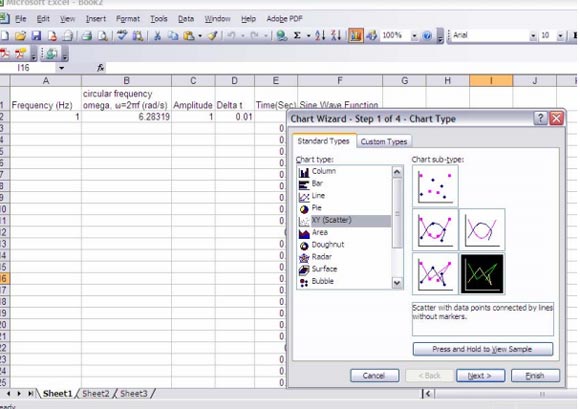Open the Insert menu
Screen dimensions: 580x409
point(95,18)
